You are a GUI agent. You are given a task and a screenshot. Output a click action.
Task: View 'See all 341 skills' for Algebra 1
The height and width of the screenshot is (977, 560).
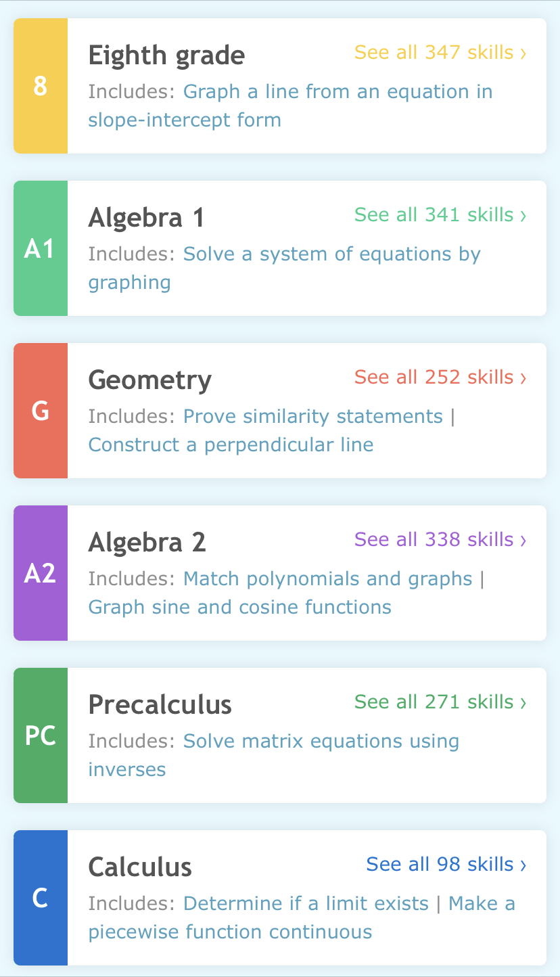click(440, 215)
